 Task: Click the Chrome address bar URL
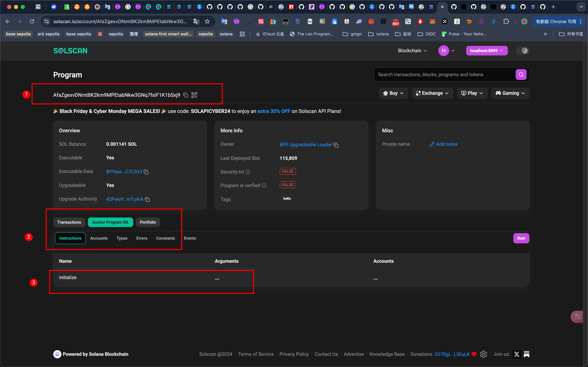(x=120, y=22)
